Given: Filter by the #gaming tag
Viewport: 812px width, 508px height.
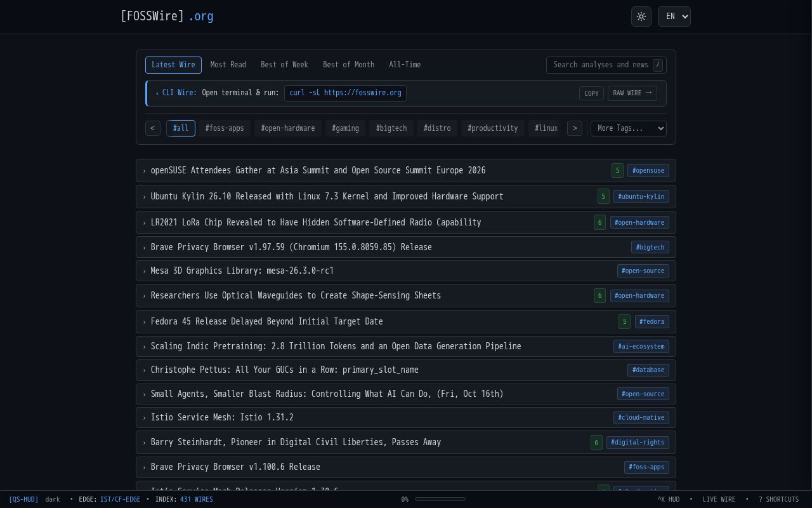Looking at the screenshot, I should (346, 128).
